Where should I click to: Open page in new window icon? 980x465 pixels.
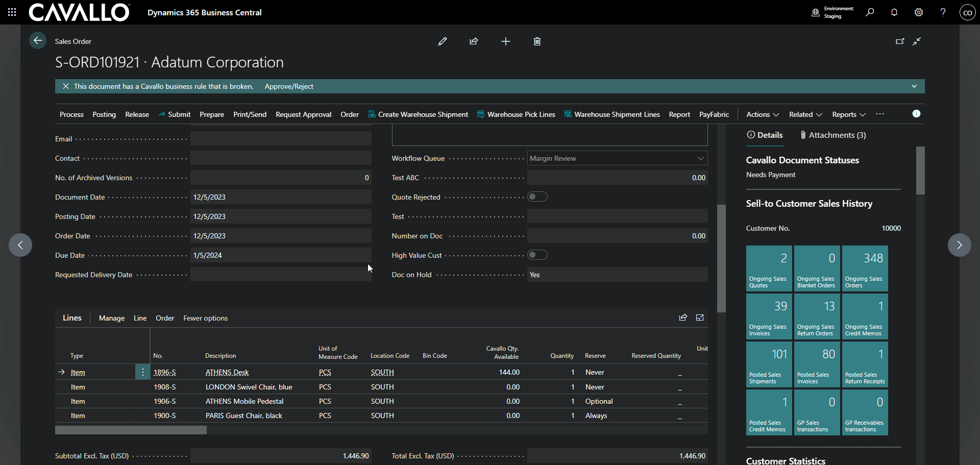click(x=900, y=41)
